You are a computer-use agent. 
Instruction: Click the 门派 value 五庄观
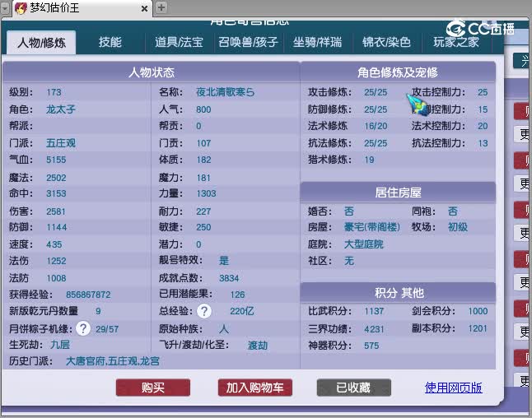pyautogui.click(x=61, y=143)
